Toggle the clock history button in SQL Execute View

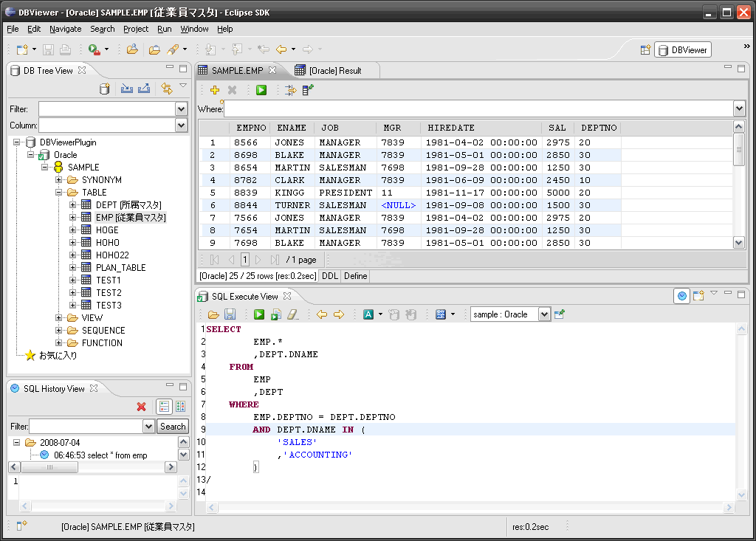coord(682,296)
